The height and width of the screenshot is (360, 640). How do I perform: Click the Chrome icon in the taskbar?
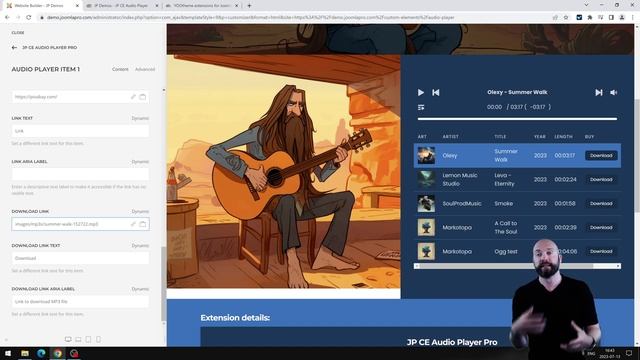(x=58, y=353)
